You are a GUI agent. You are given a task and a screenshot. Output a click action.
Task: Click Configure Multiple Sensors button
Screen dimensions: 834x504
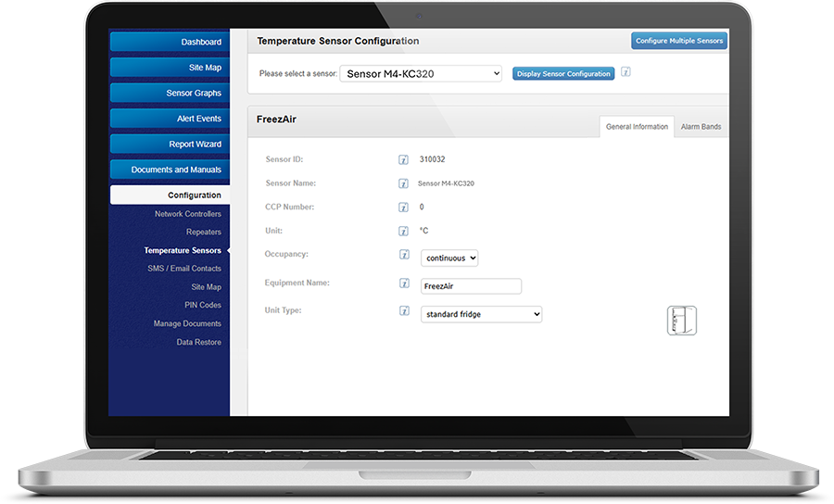[x=679, y=41]
